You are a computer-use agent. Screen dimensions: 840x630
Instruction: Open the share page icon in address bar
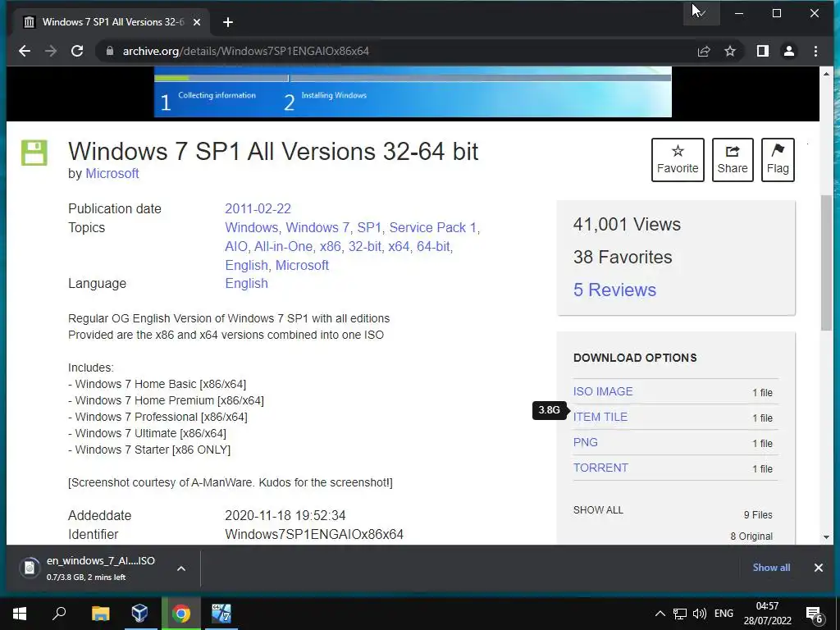[x=704, y=52]
